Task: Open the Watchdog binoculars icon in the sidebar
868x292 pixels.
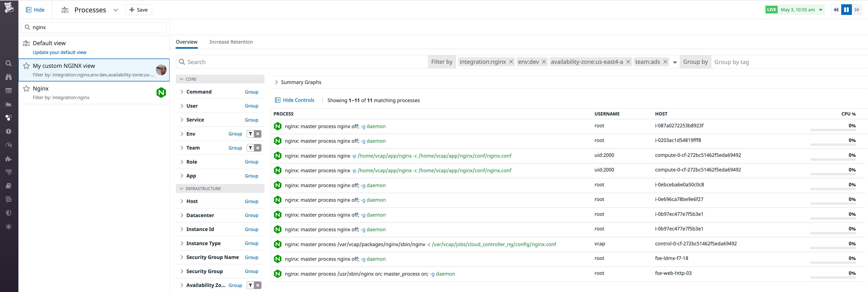Action: 8,77
